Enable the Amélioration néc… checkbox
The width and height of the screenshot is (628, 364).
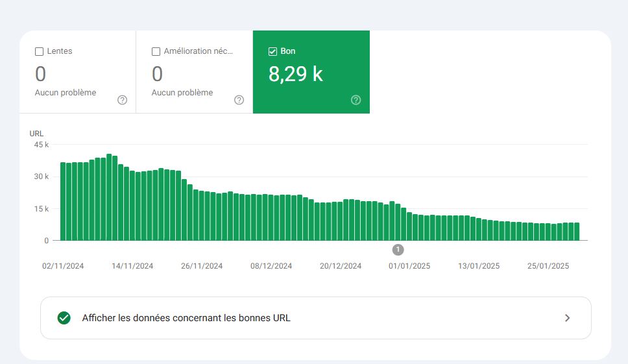(x=156, y=51)
